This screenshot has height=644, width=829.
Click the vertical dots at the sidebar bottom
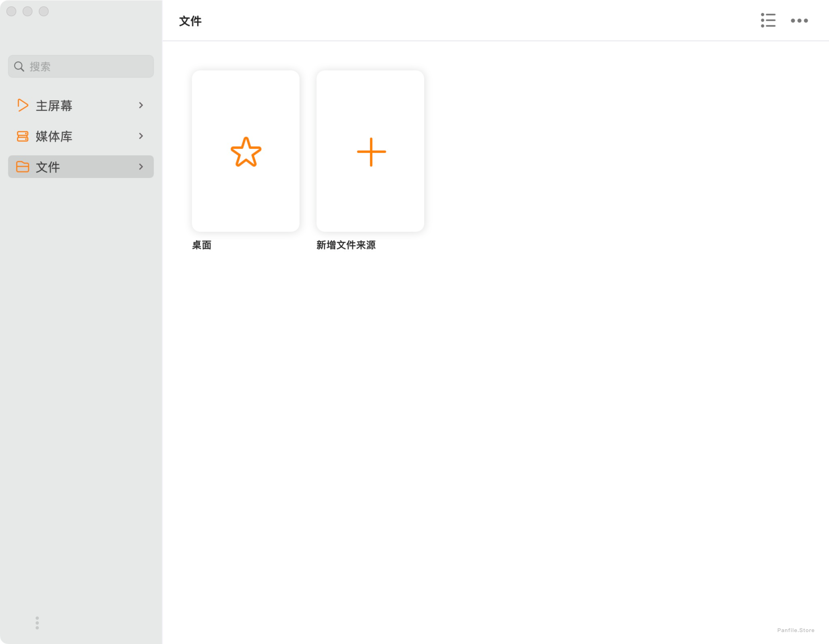point(37,623)
